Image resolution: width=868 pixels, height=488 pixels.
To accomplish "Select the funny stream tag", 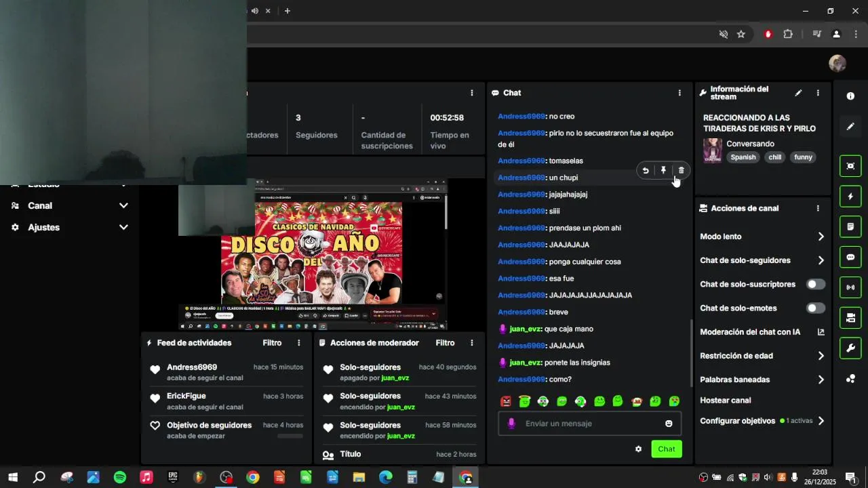I will (803, 157).
